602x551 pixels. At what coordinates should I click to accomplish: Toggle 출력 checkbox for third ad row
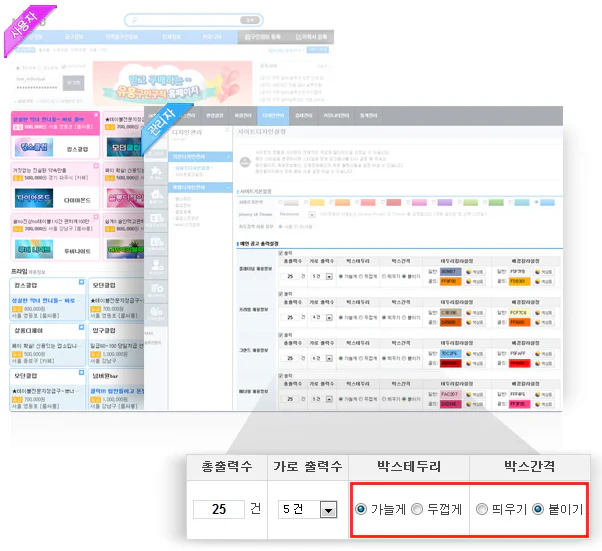point(281,335)
